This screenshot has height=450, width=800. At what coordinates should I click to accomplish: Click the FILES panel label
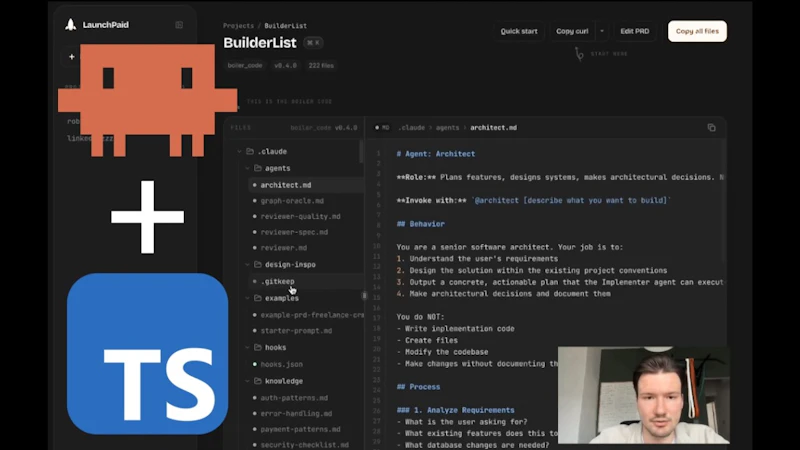(240, 128)
